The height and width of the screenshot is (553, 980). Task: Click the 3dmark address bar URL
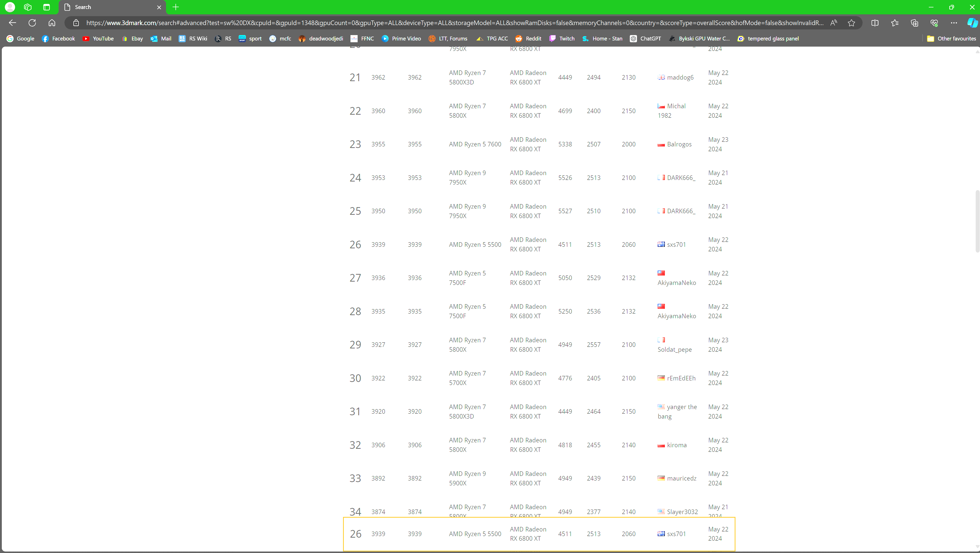pos(455,23)
